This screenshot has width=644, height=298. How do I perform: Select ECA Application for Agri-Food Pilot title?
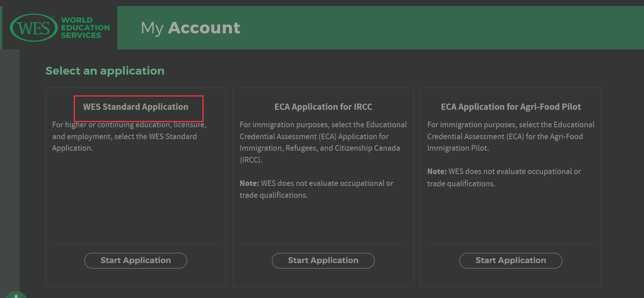point(511,107)
